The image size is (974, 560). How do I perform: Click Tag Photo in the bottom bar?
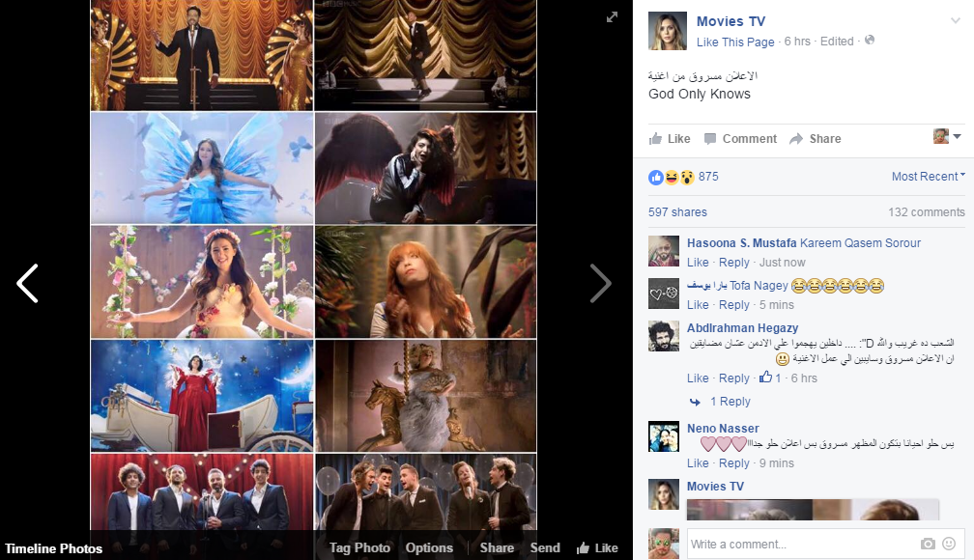click(x=359, y=547)
